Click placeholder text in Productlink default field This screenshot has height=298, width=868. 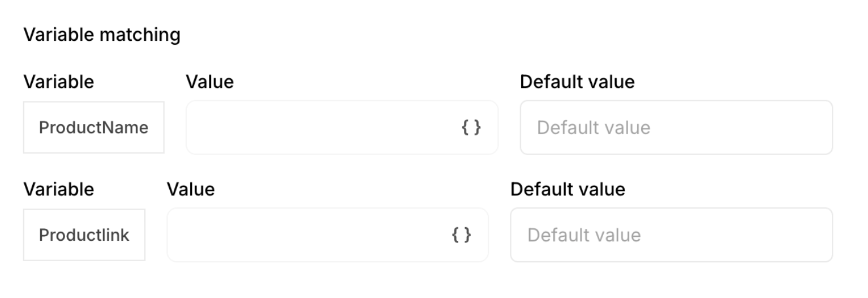(584, 235)
